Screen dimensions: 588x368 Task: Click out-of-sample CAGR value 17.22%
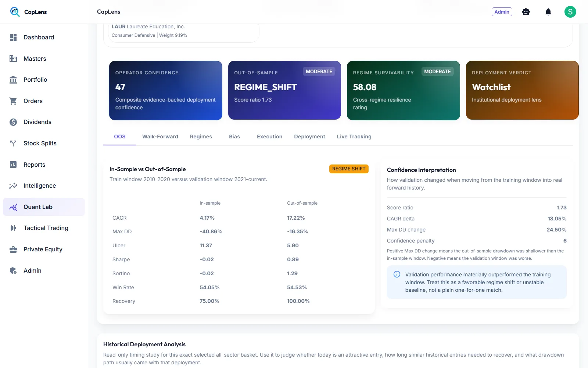click(x=296, y=218)
